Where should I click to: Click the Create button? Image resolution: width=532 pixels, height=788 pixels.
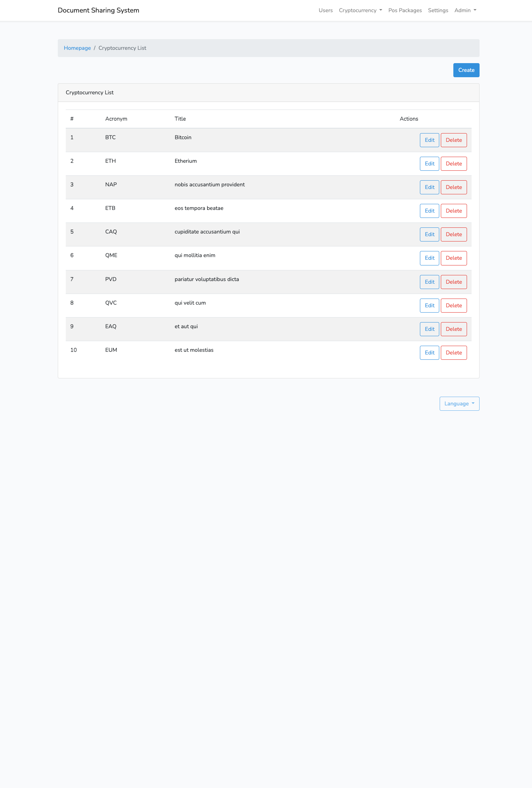466,70
